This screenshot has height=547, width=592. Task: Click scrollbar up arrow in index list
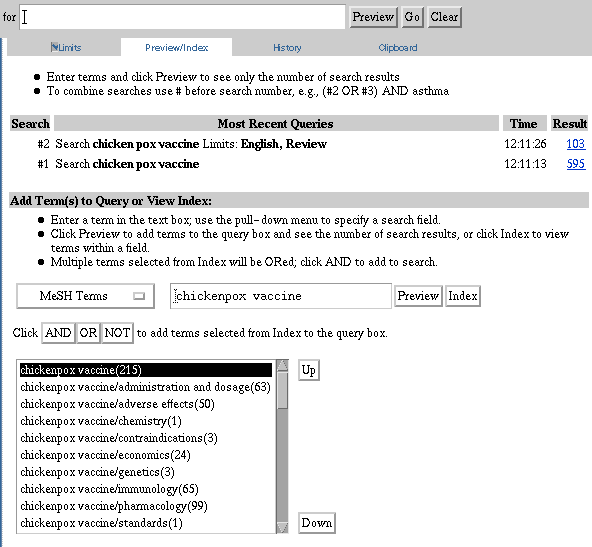point(282,366)
